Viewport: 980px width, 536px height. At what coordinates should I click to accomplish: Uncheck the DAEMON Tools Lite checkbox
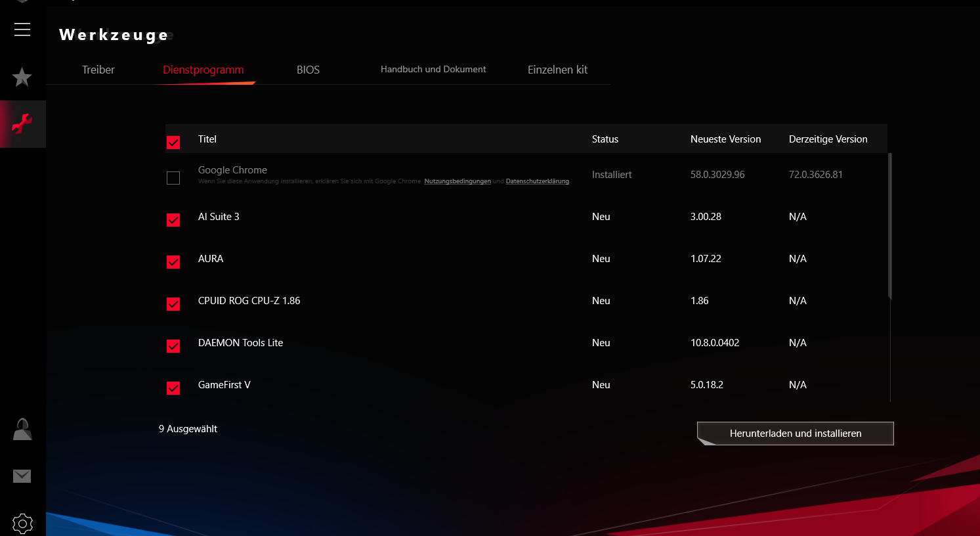(x=173, y=346)
